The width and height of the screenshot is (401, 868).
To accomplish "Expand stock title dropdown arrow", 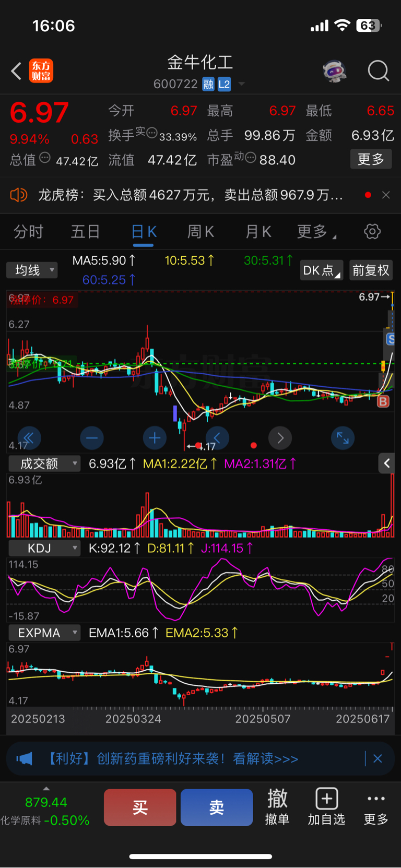I will tap(241, 84).
